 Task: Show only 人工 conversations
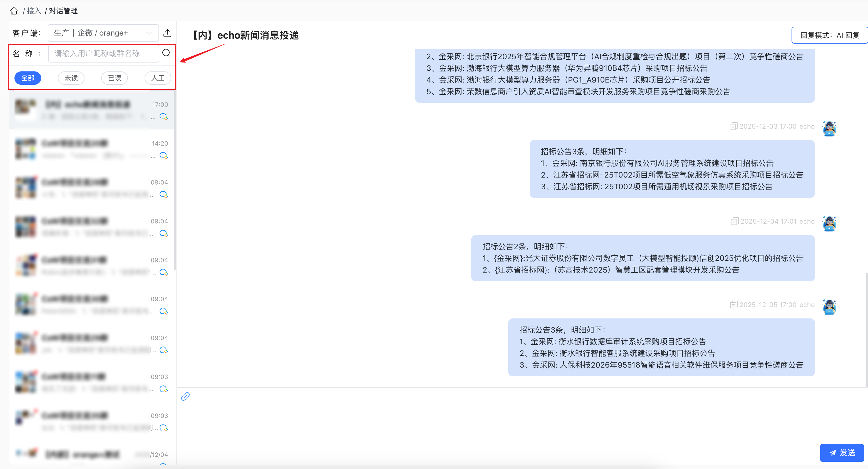(x=158, y=78)
